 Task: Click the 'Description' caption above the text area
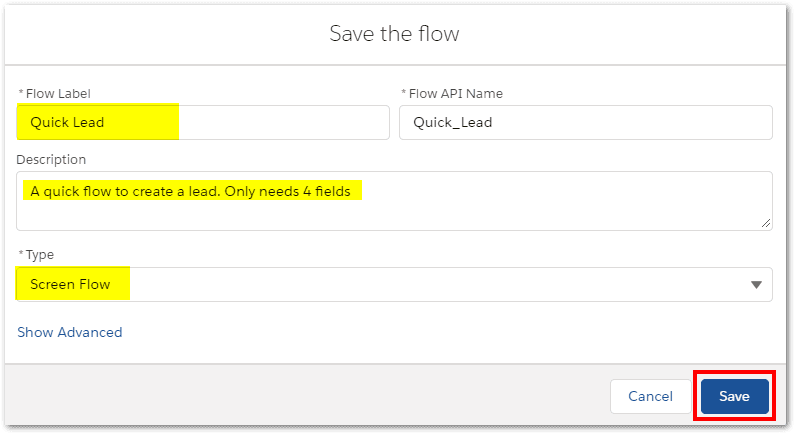pos(51,159)
